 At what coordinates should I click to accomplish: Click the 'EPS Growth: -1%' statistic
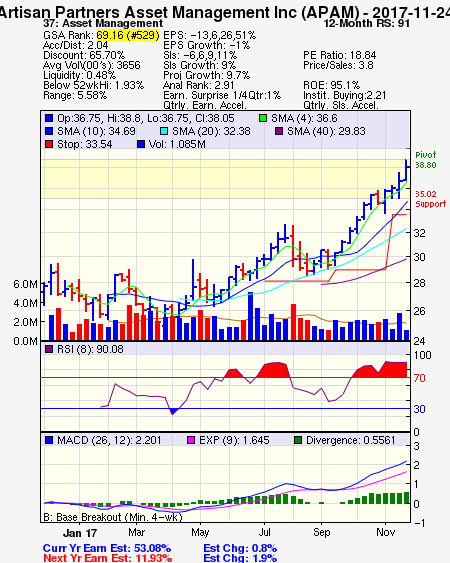pos(207,45)
